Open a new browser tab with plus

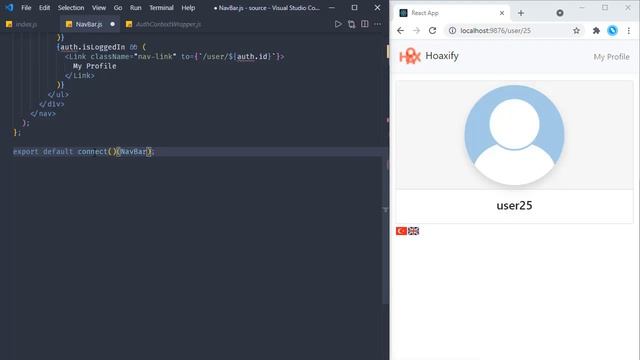[521, 13]
